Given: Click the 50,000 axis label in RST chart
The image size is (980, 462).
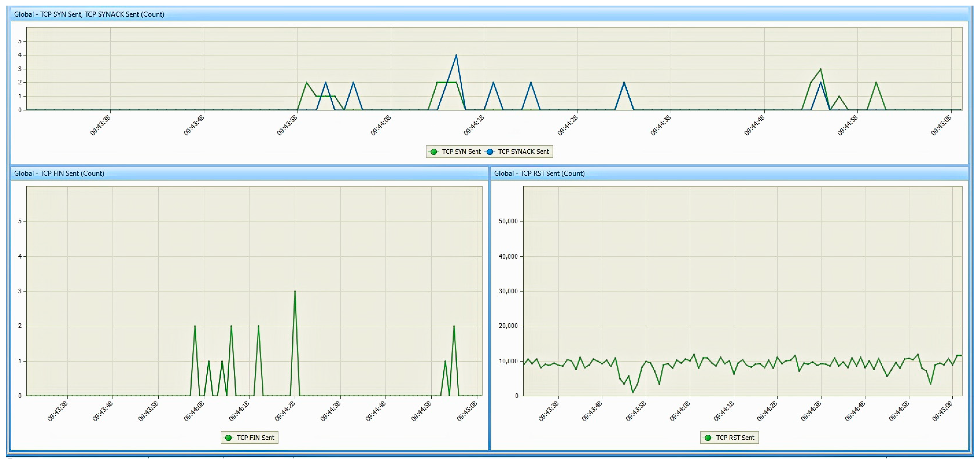Looking at the screenshot, I should [x=508, y=221].
